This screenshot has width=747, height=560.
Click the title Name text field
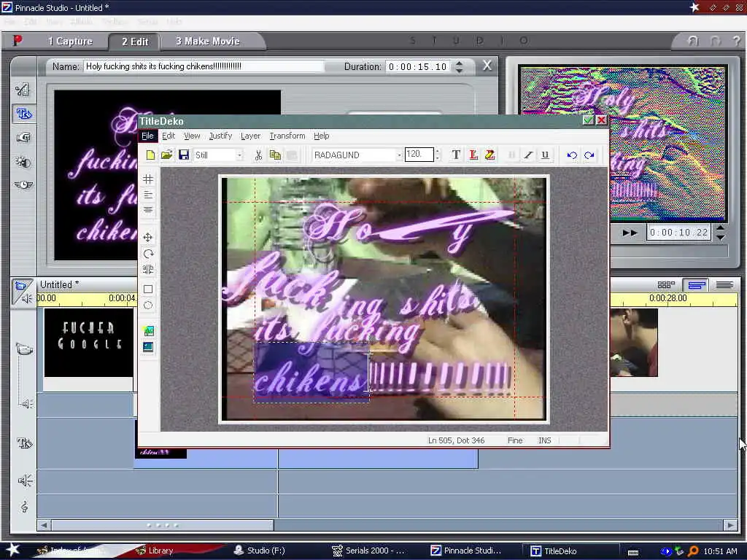pyautogui.click(x=204, y=66)
